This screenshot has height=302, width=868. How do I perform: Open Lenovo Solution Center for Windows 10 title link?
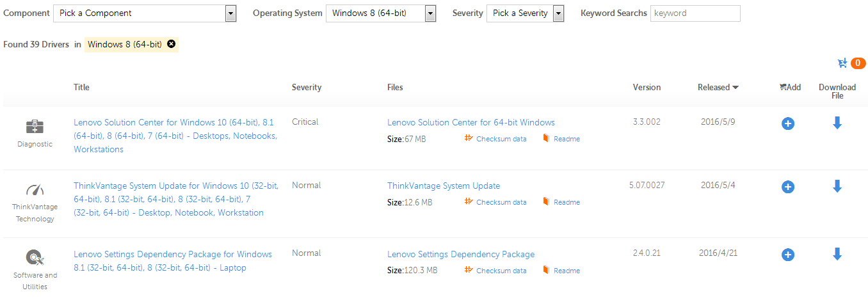[x=175, y=136]
